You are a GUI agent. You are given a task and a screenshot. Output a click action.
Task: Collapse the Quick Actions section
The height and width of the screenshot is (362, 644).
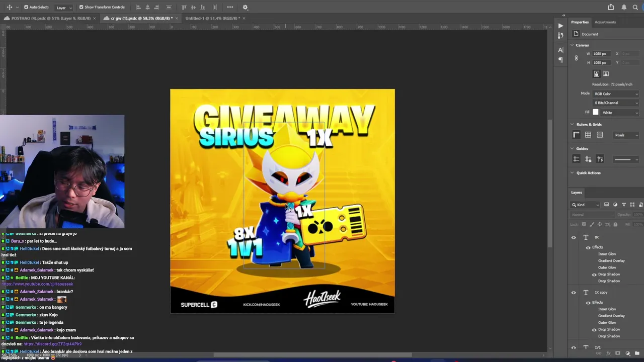tap(572, 172)
